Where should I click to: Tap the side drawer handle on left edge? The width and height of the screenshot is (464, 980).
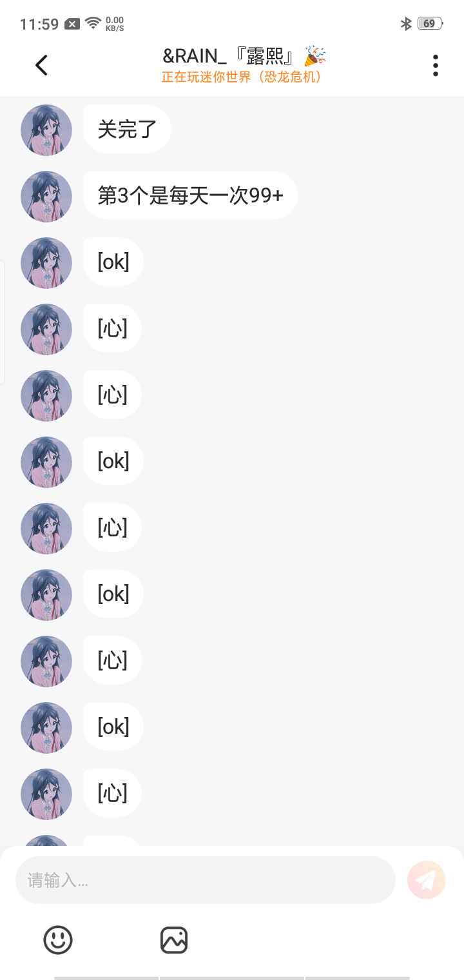(3, 322)
